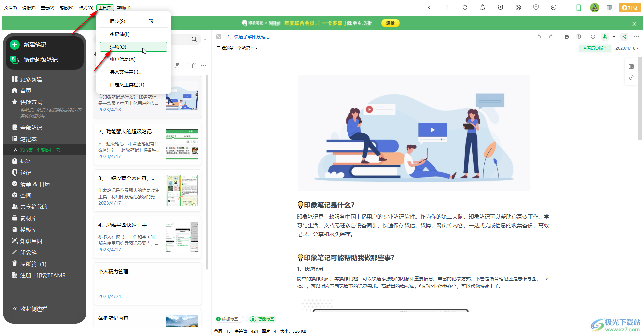Image resolution: width=644 pixels, height=335 pixels.
Task: Select 选项(O) in the Tools menu
Action: 133,47
